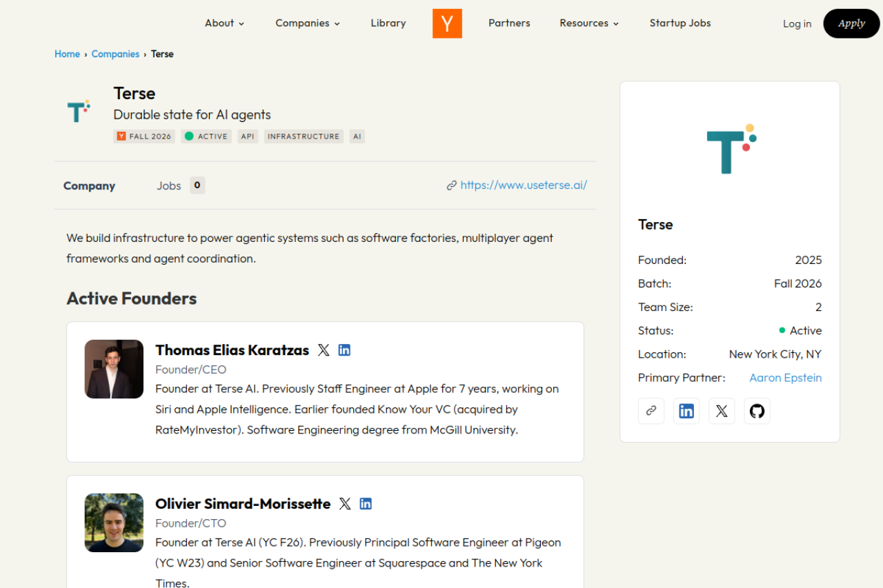The width and height of the screenshot is (883, 588).
Task: Open the company website link icon in sidebar card
Action: 651,411
